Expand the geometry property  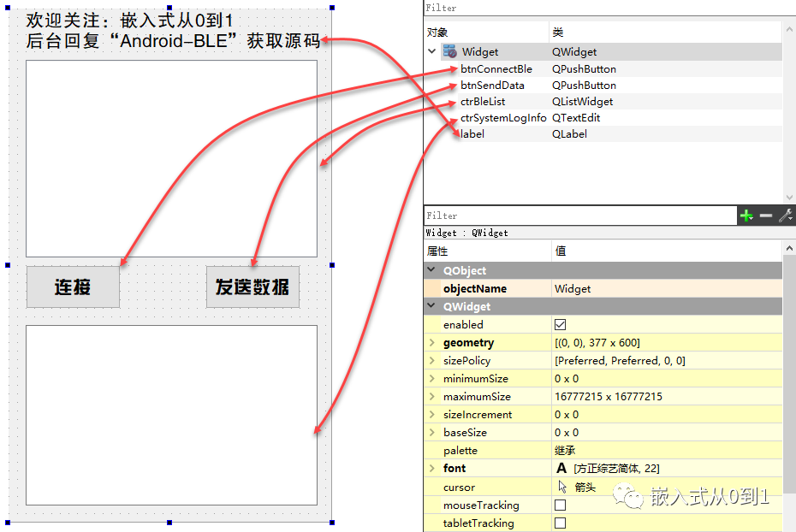click(x=432, y=343)
